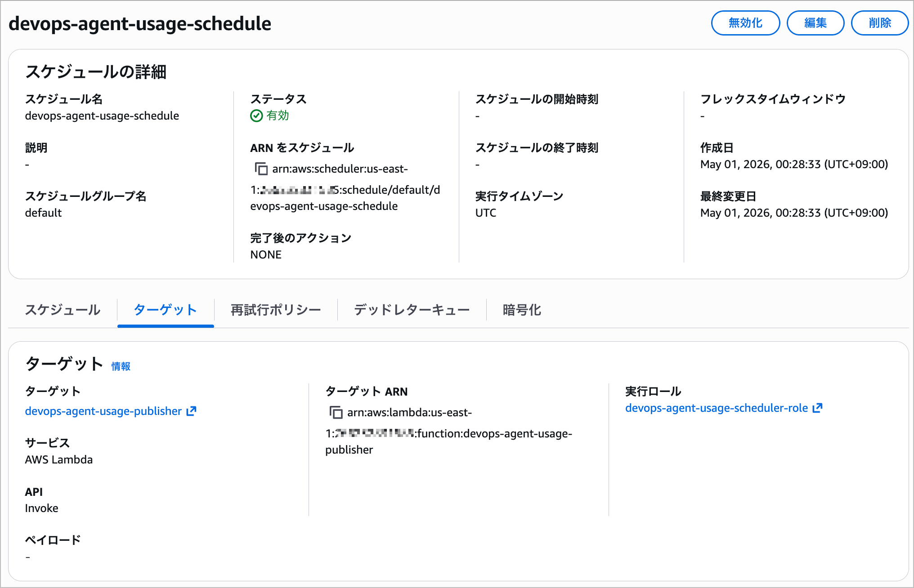The height and width of the screenshot is (588, 914).
Task: Click the 編集 (edit) button
Action: pyautogui.click(x=815, y=23)
